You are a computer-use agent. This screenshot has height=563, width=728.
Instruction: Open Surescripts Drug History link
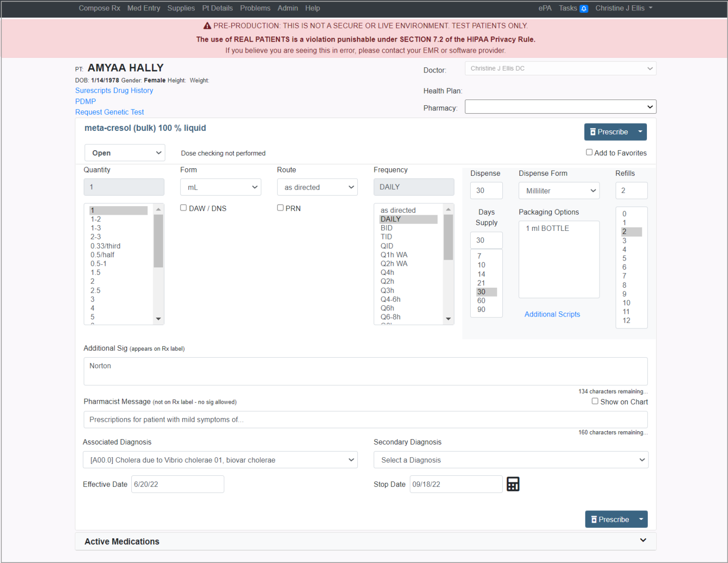(114, 91)
